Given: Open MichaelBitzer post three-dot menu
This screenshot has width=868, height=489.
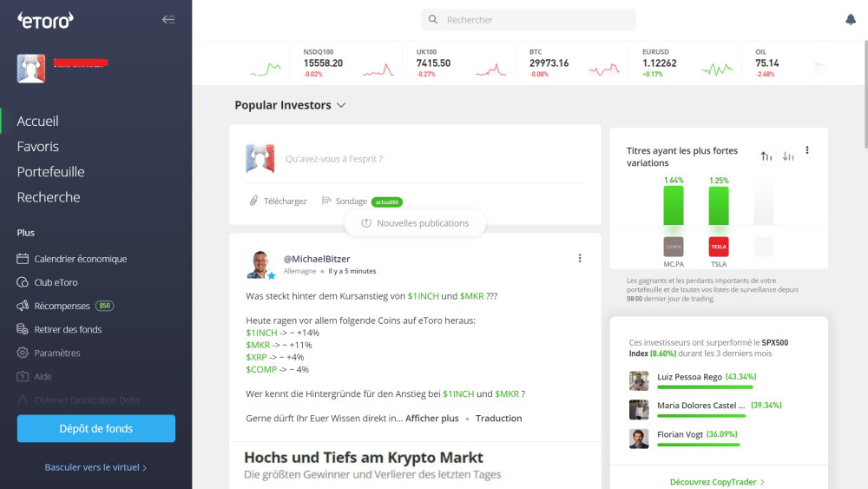Looking at the screenshot, I should click(x=580, y=258).
